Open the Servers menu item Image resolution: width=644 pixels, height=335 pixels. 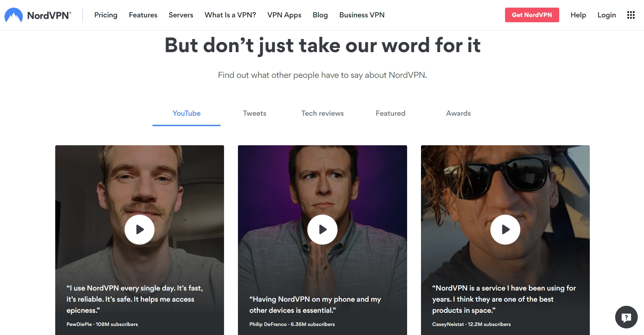coord(181,15)
